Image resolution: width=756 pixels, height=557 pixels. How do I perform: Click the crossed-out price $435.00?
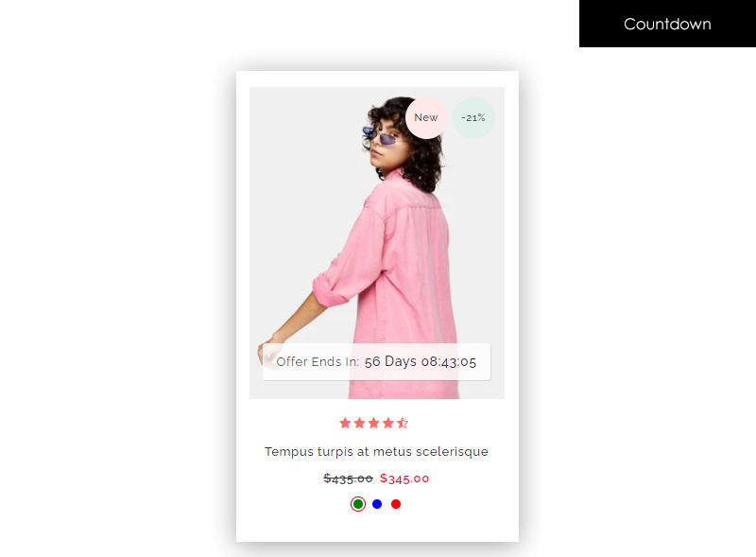click(348, 479)
